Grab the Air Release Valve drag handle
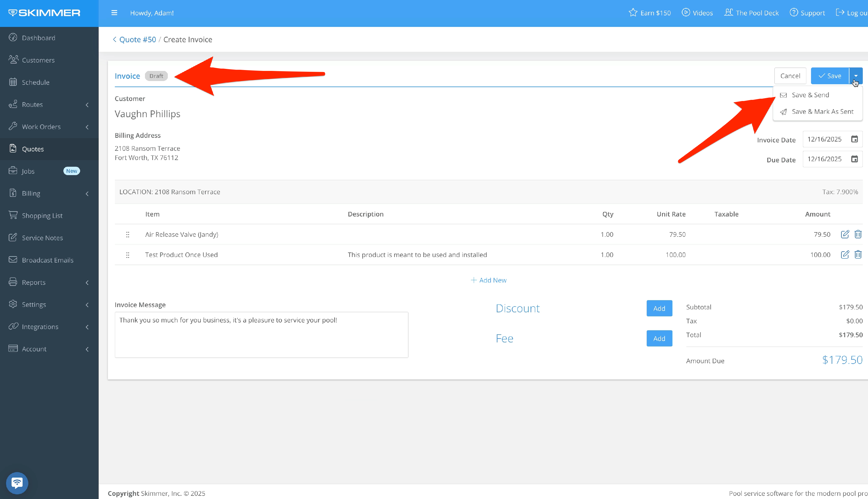The height and width of the screenshot is (499, 868). [x=127, y=234]
